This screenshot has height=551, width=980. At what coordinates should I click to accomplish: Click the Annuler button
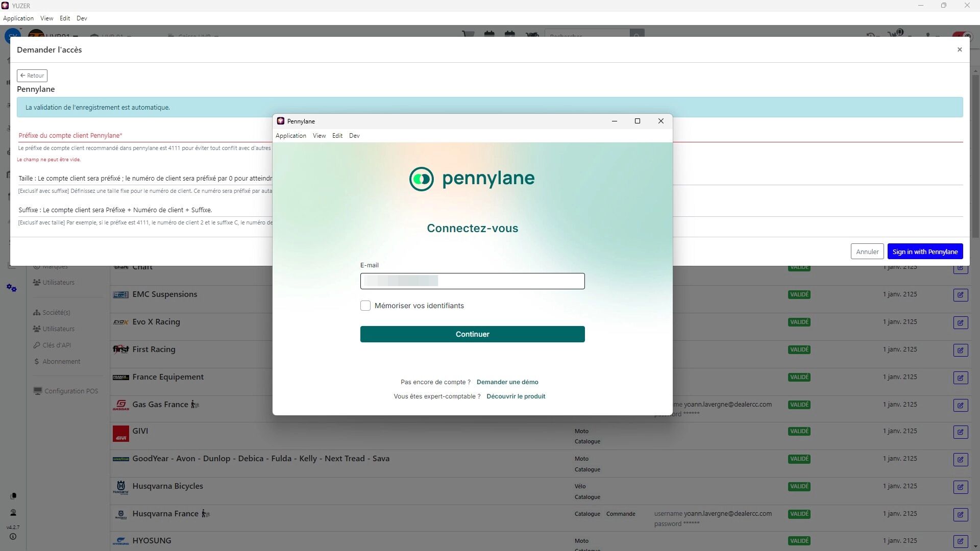pyautogui.click(x=867, y=252)
